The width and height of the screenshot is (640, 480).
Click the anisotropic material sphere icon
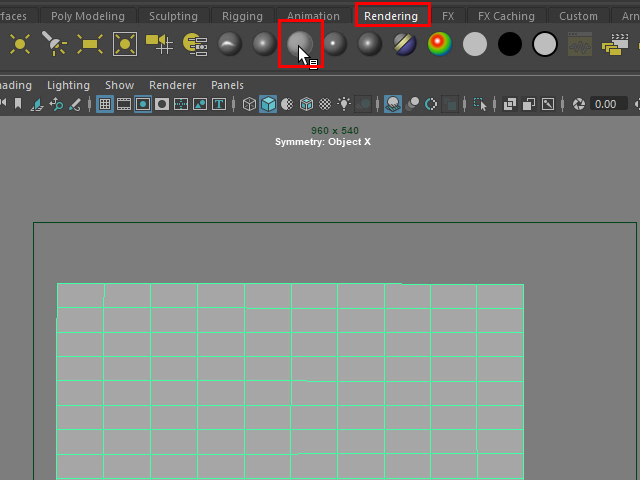[230, 44]
